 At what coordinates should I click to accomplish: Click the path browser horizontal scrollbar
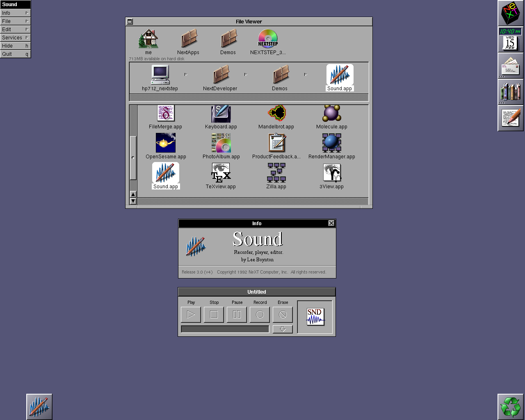pos(249,97)
